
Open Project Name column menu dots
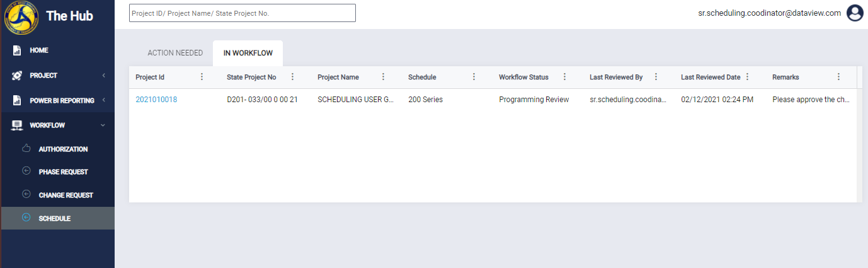(x=383, y=77)
